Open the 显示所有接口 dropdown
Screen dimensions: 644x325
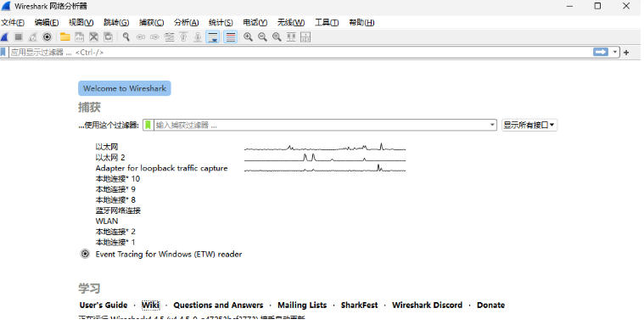click(x=529, y=125)
